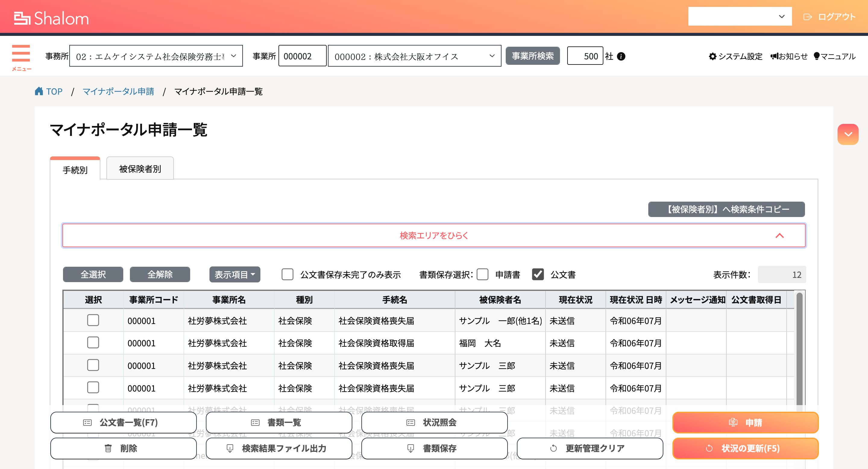Click the 全選択 button
Image resolution: width=868 pixels, height=469 pixels.
(93, 275)
